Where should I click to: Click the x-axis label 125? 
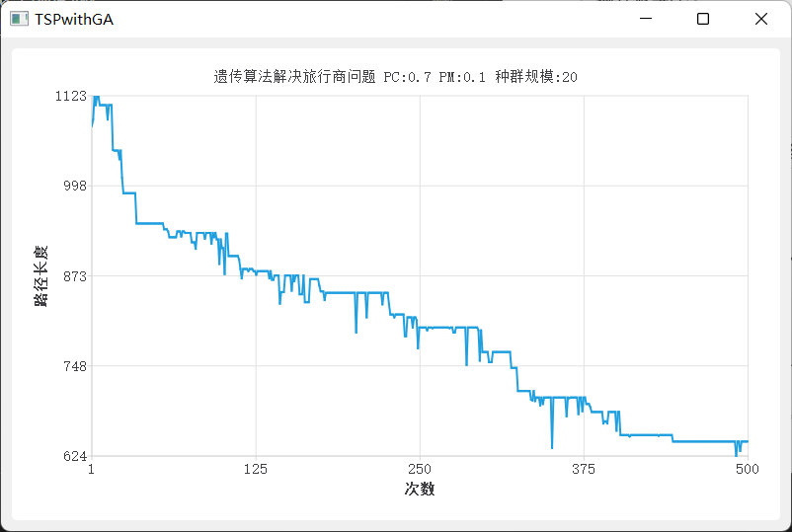tap(256, 469)
